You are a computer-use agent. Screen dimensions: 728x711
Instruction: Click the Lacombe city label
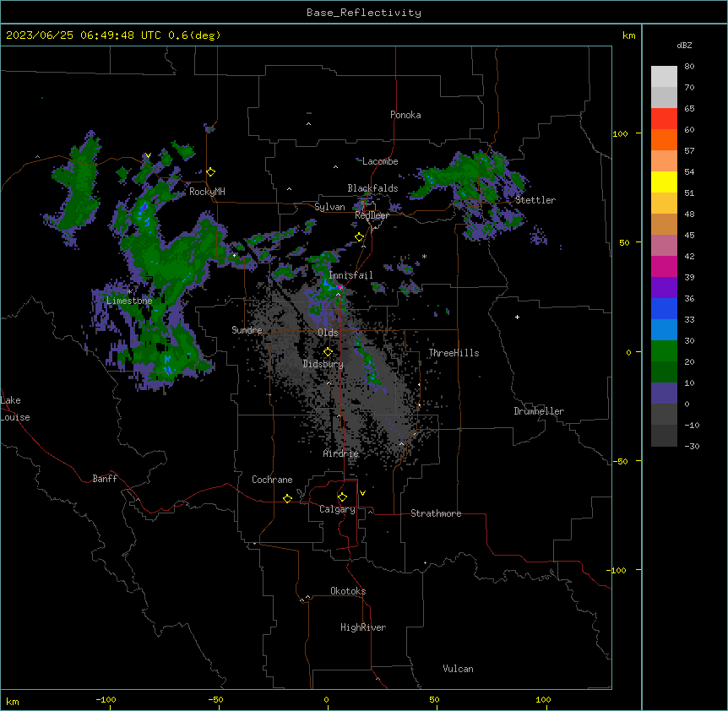(x=380, y=161)
